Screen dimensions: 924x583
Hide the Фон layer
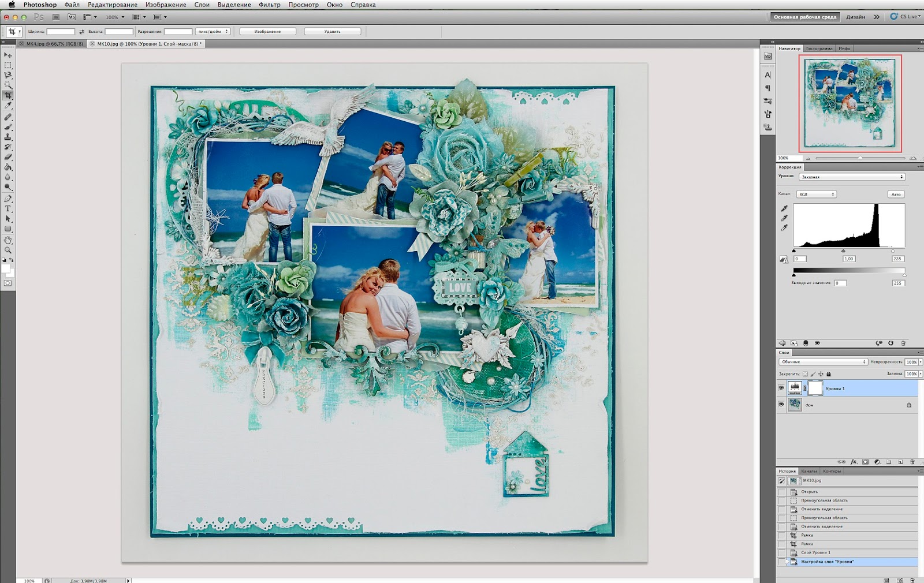[781, 405]
